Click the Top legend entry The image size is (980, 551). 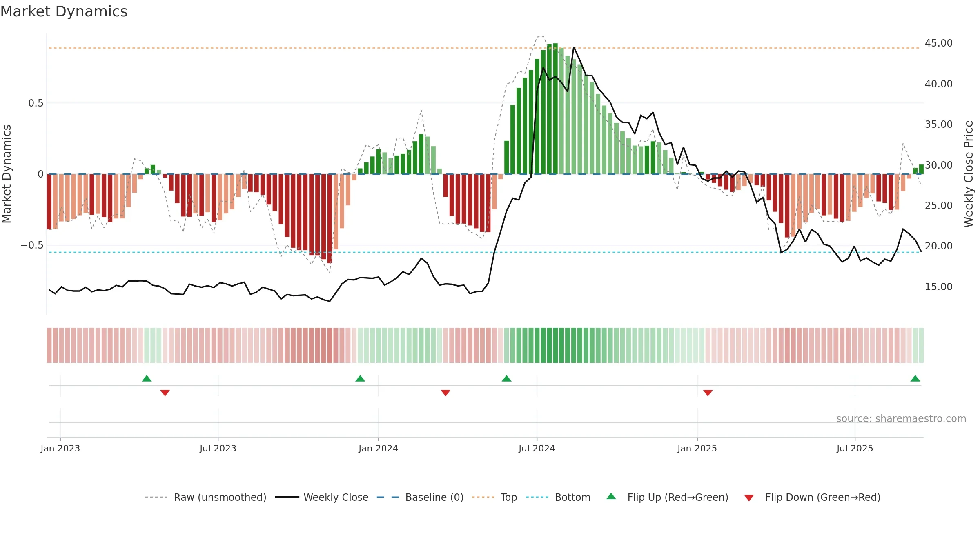494,497
